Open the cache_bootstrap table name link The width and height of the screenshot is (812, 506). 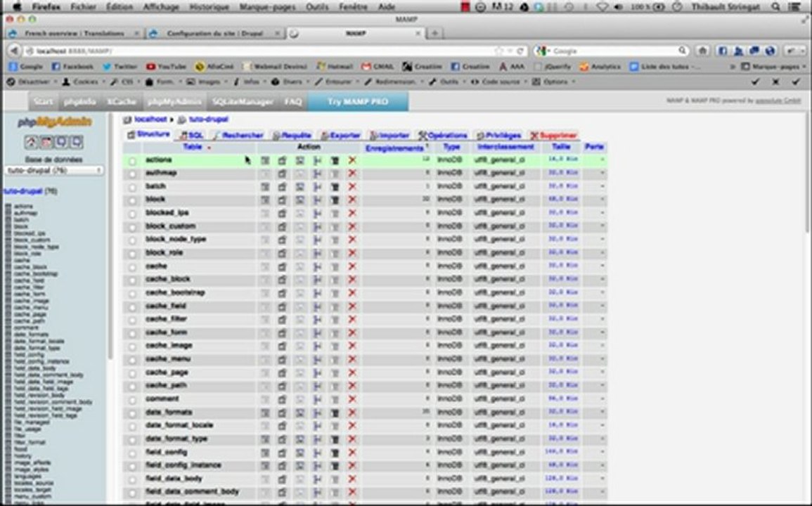[175, 292]
